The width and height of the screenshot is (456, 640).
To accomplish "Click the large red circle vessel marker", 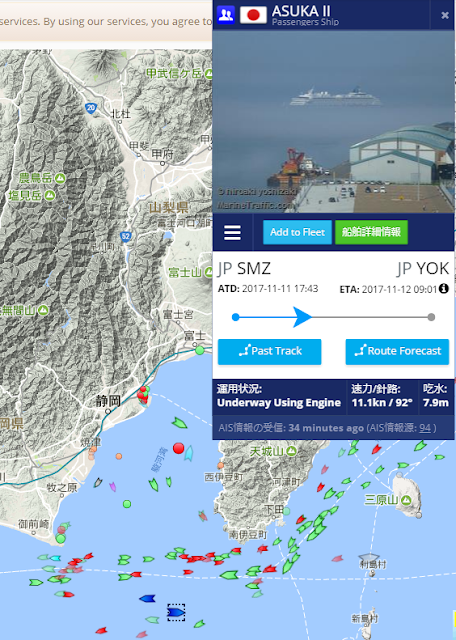I will point(178,448).
